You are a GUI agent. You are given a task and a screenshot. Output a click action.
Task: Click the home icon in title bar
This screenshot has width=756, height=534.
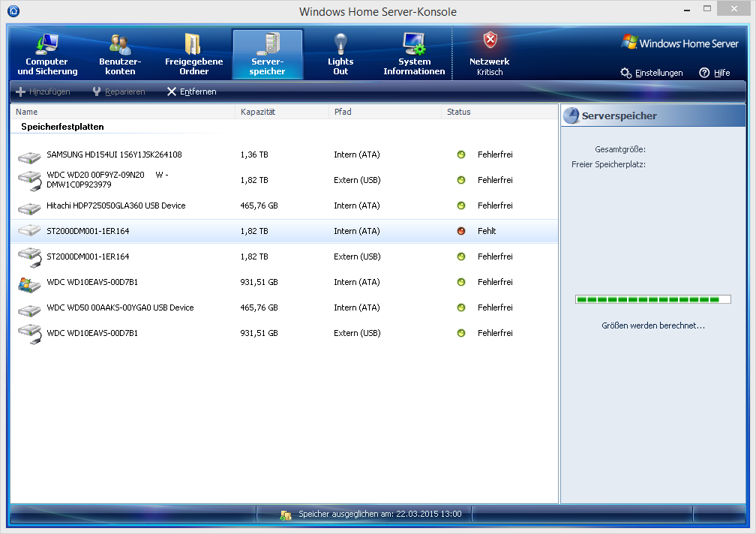click(x=13, y=10)
